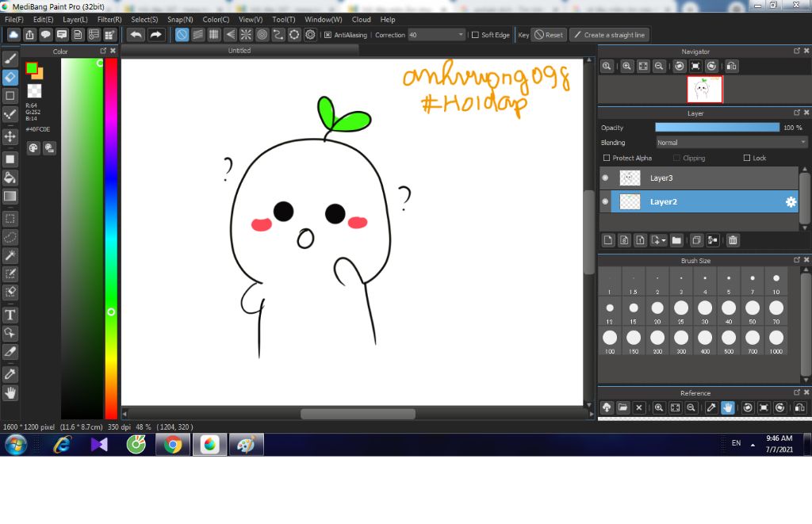Open the Filter menu

tap(109, 20)
